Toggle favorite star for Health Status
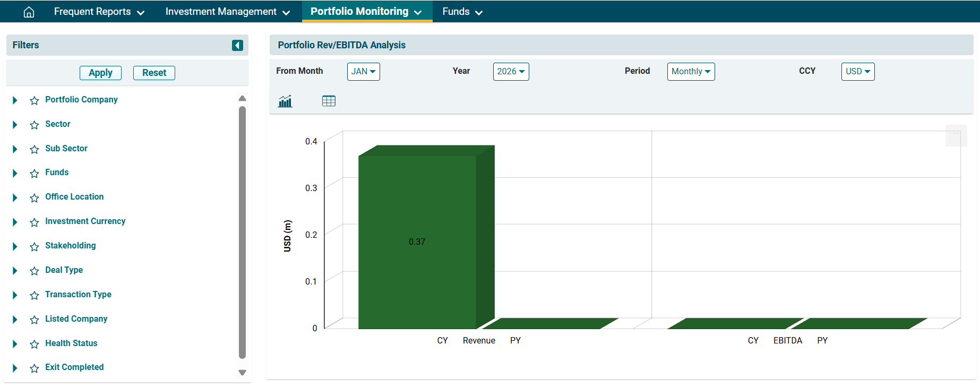This screenshot has width=980, height=387. point(35,344)
